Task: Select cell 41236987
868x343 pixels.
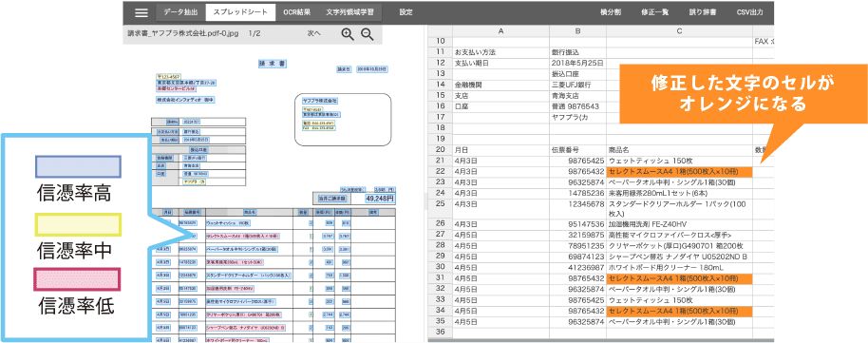Action: [x=578, y=267]
